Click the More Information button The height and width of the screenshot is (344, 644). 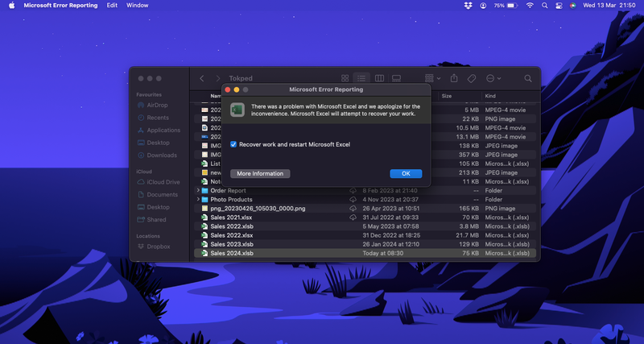point(260,173)
